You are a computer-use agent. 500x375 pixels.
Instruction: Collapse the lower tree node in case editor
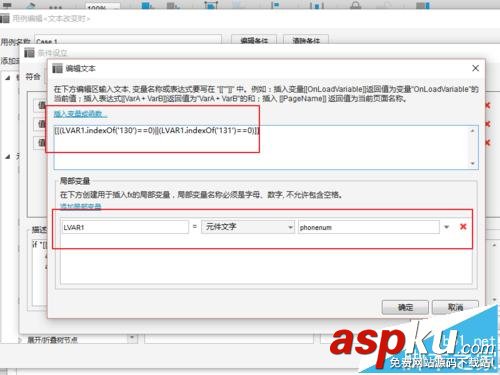pos(8,157)
